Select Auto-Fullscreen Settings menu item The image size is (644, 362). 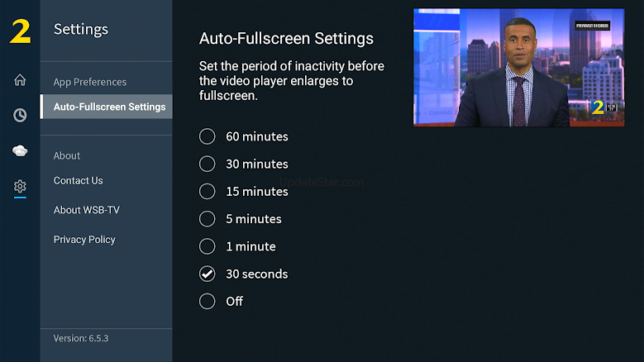pyautogui.click(x=107, y=107)
